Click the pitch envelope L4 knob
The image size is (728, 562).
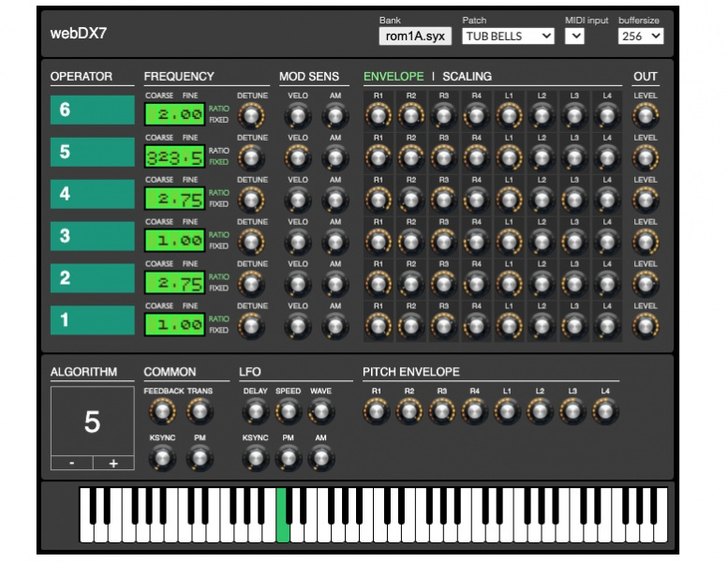(x=605, y=411)
